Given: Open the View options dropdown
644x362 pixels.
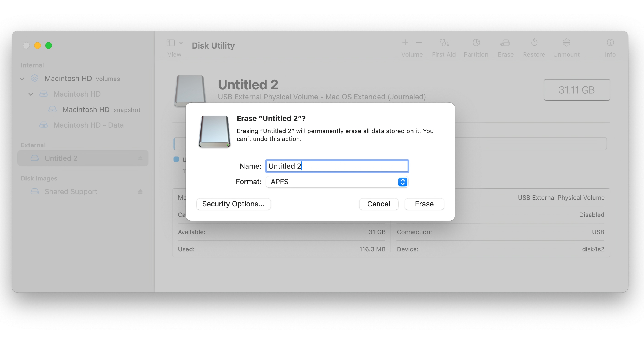Looking at the screenshot, I should click(181, 43).
